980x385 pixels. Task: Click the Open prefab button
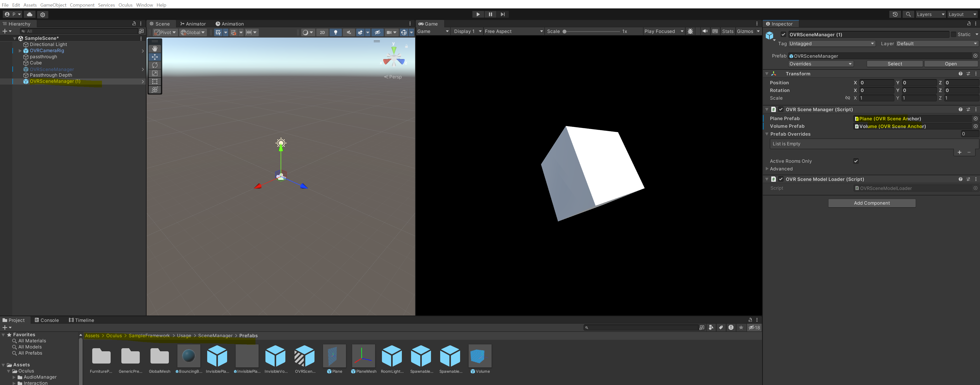coord(950,64)
